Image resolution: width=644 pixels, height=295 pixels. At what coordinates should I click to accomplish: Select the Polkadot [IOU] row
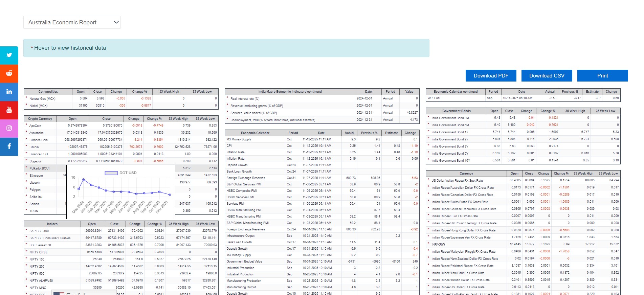[39, 168]
